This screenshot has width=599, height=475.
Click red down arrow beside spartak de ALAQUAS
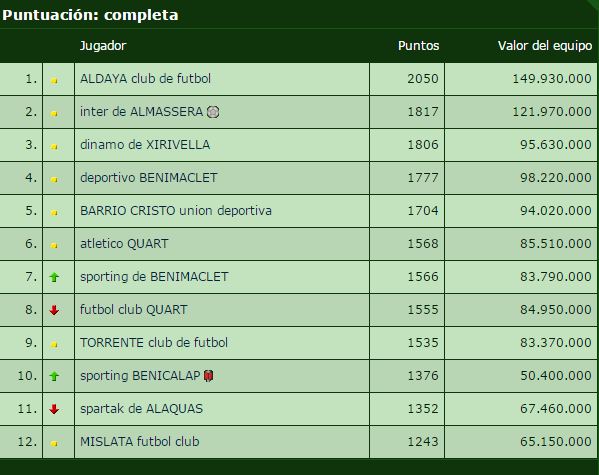pyautogui.click(x=54, y=409)
